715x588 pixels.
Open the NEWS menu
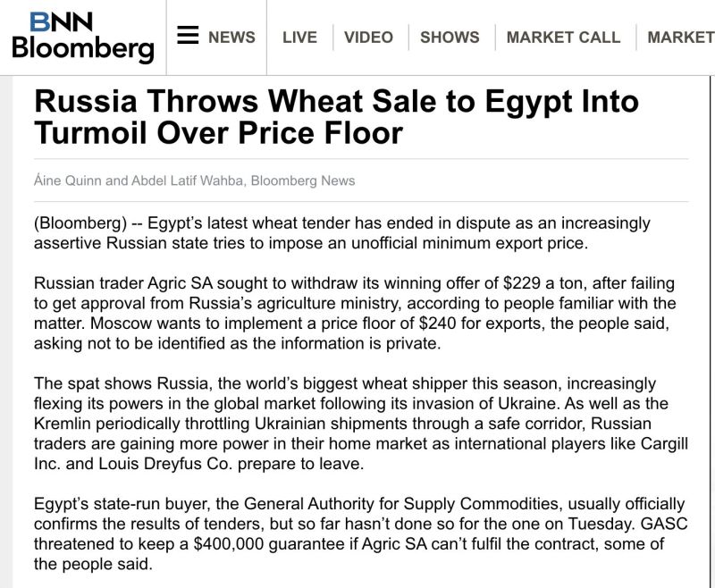(x=231, y=37)
